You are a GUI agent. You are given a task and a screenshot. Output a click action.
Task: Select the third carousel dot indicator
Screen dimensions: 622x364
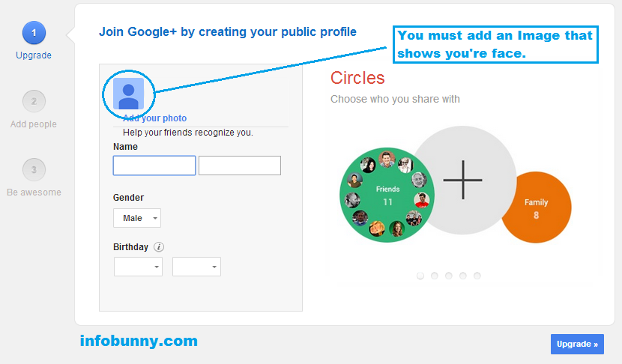pos(449,276)
